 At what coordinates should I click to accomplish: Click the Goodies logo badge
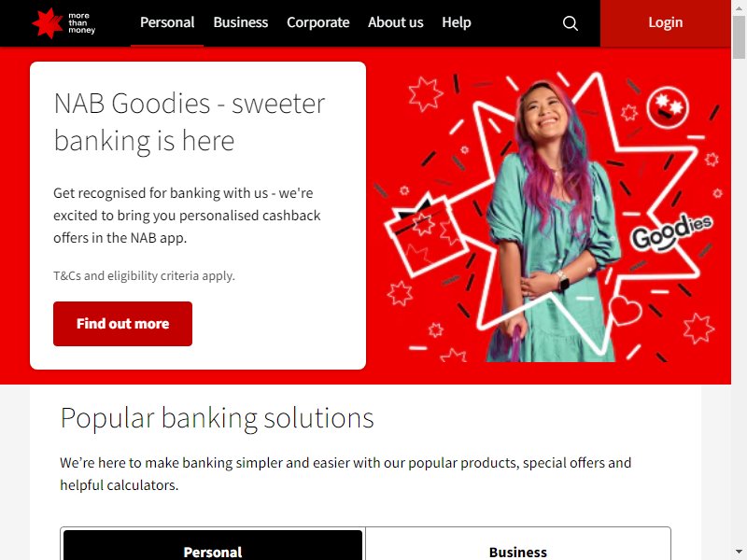point(671,231)
